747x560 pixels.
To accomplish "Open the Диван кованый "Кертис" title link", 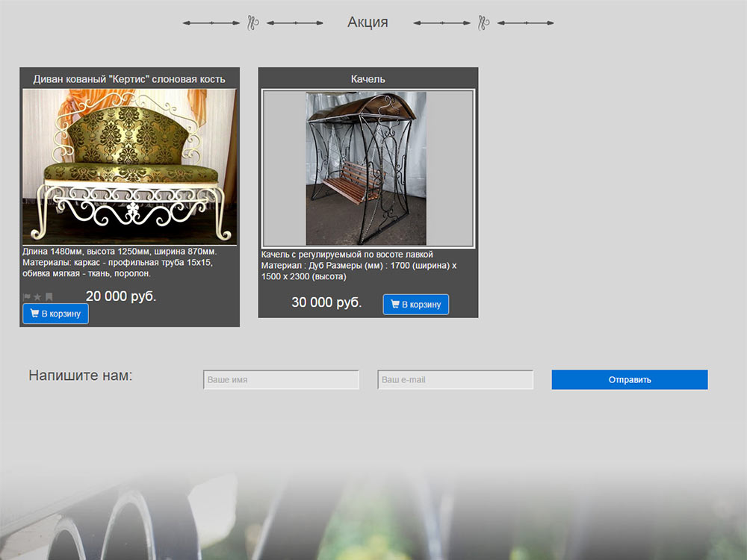I will coord(129,79).
